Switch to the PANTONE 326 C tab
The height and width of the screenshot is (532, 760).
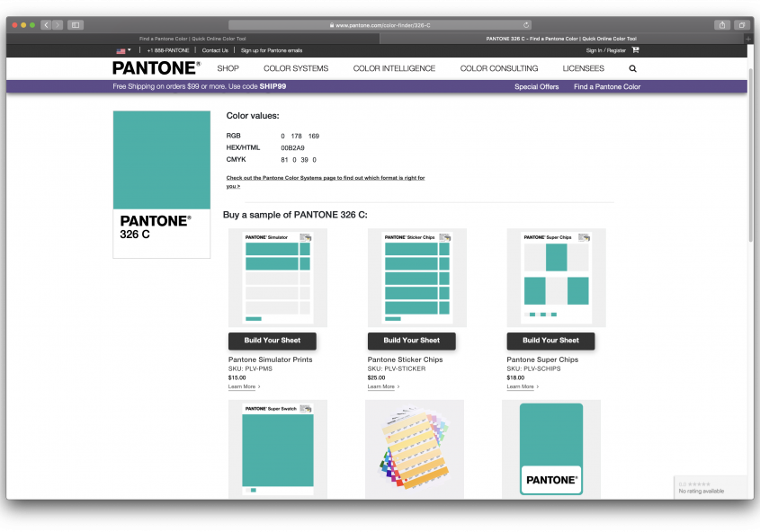561,39
